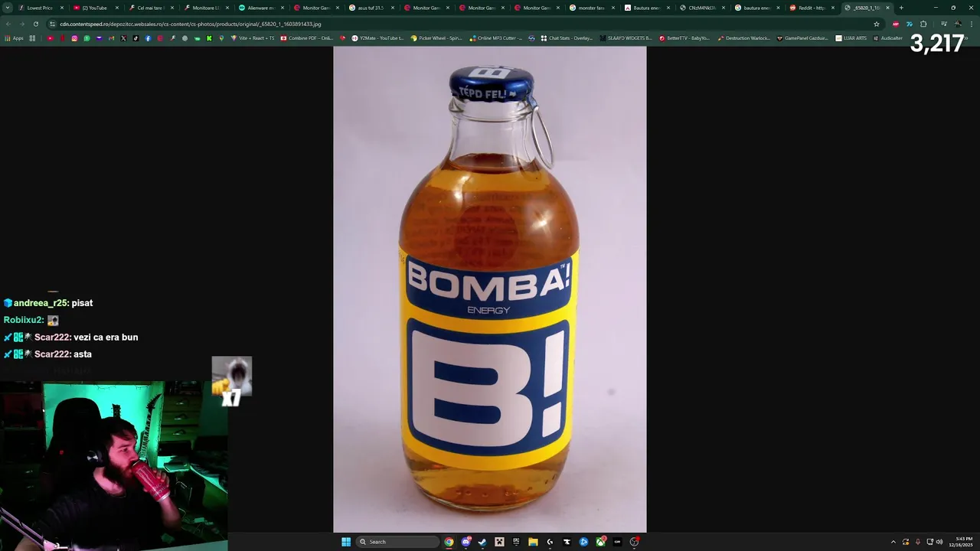Viewport: 980px width, 551px height.
Task: Open a new tab with the plus button
Action: pos(901,8)
